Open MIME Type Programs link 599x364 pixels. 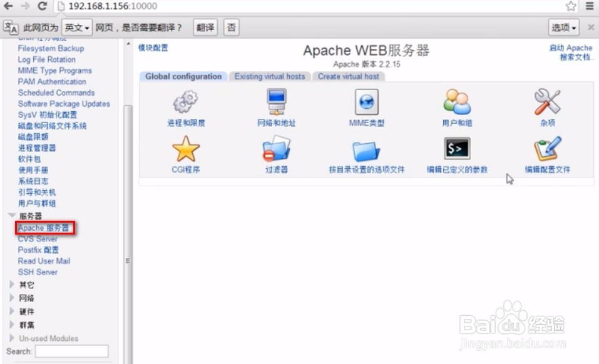coord(54,71)
